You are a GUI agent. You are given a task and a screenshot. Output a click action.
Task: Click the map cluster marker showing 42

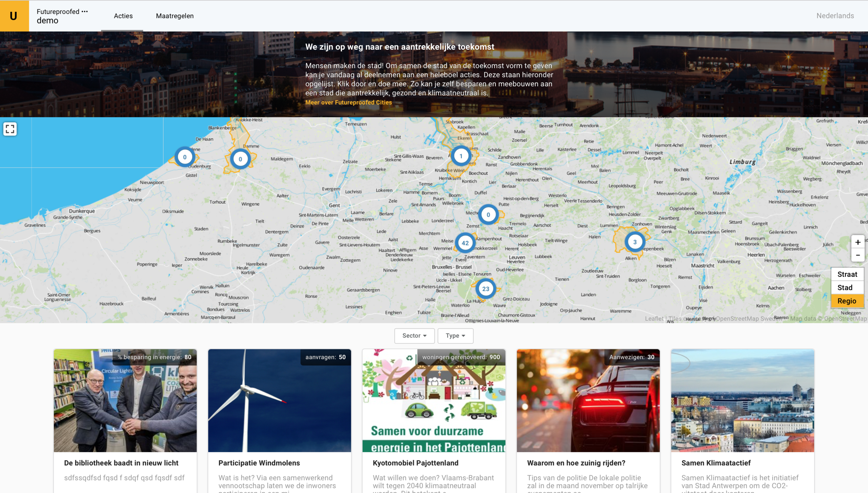point(465,243)
